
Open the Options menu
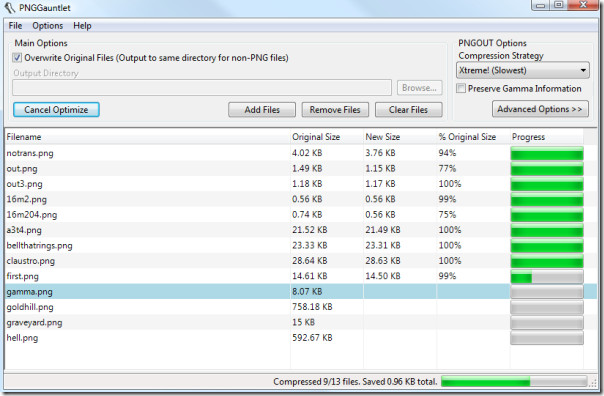(47, 26)
